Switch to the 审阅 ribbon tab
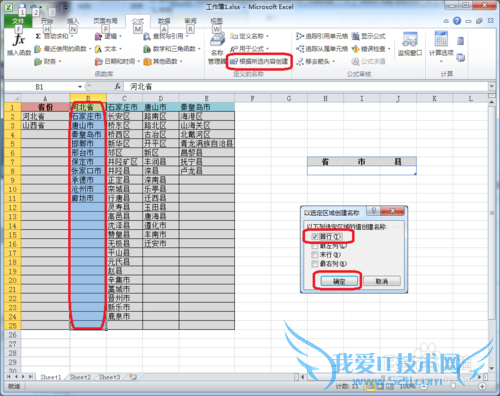 (x=190, y=21)
